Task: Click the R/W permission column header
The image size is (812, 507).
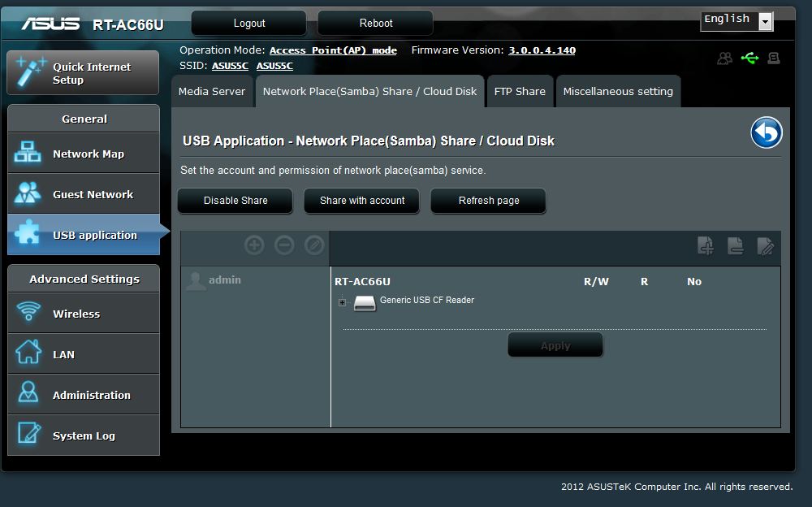Action: (x=596, y=281)
